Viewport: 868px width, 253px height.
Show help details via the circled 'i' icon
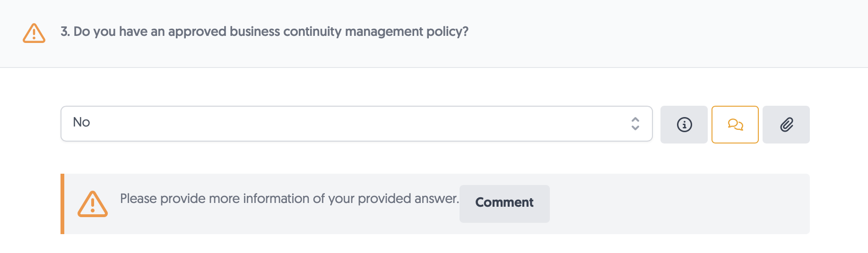[684, 125]
